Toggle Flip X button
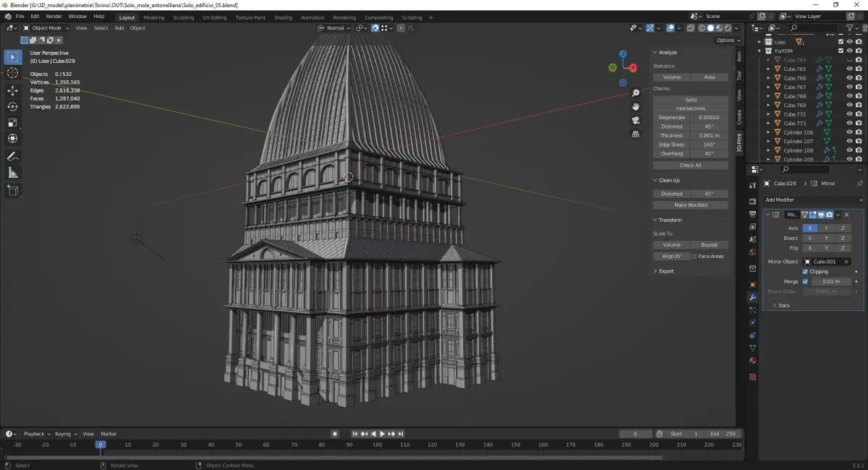 tap(809, 248)
